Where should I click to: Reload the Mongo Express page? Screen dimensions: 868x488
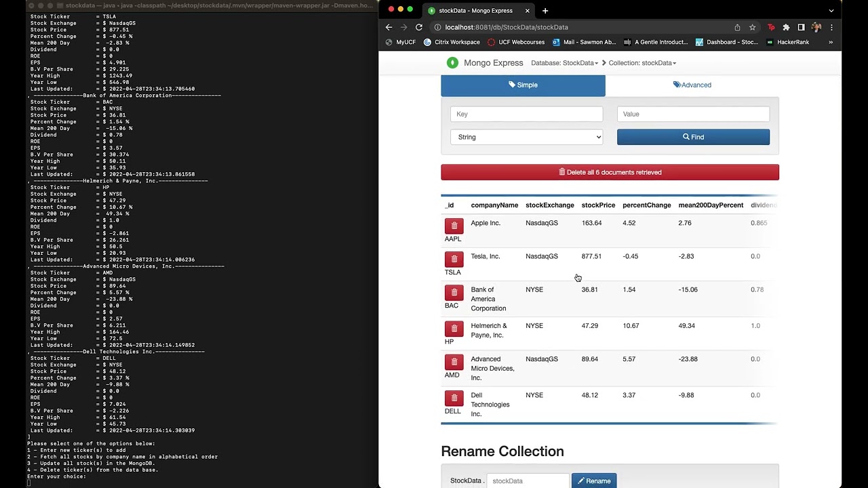coord(419,27)
